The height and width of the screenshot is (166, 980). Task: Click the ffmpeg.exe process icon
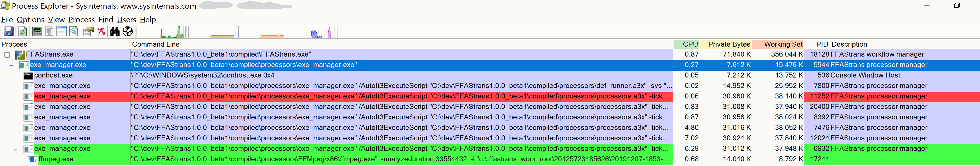33,159
